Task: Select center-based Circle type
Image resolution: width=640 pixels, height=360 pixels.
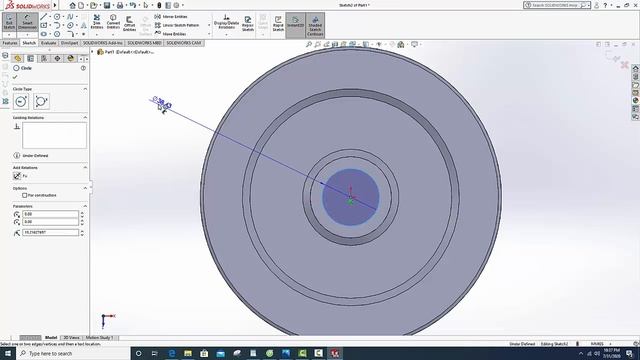Action: tap(21, 101)
